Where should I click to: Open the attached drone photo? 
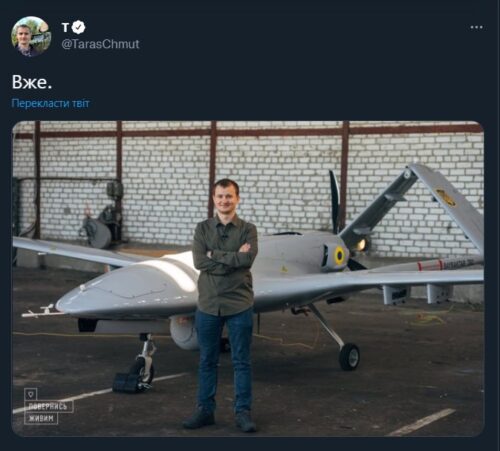[248, 279]
